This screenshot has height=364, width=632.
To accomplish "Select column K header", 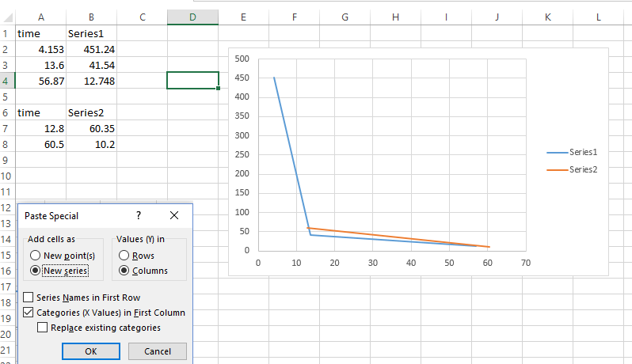I will click(x=548, y=17).
